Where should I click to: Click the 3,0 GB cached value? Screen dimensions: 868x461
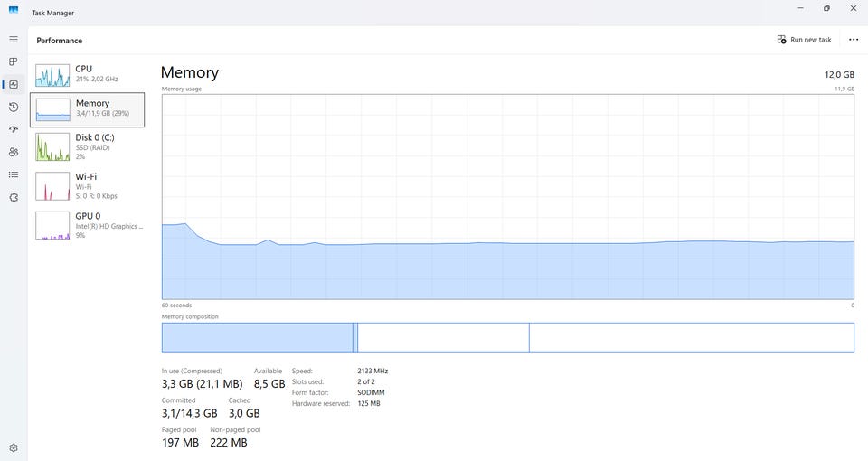click(244, 413)
